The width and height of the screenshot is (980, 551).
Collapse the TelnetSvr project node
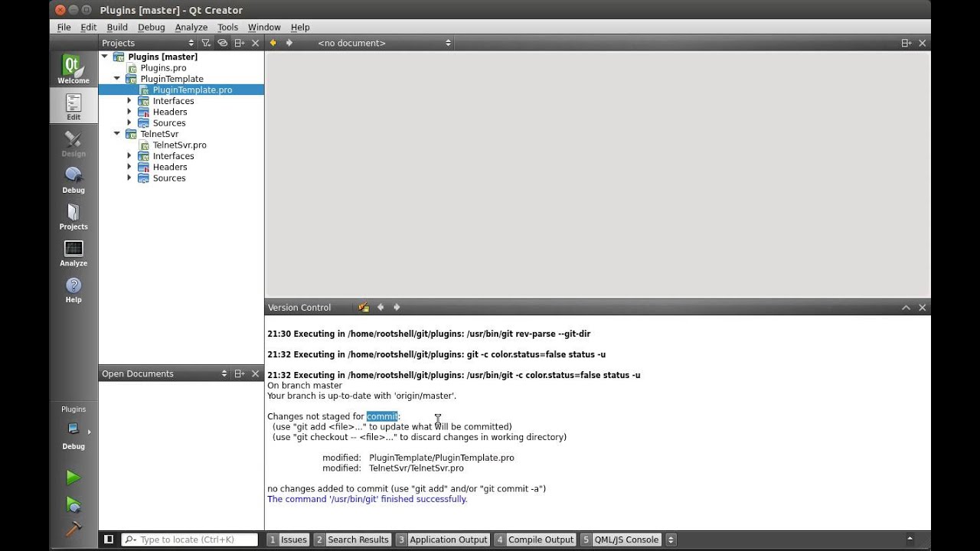click(117, 134)
